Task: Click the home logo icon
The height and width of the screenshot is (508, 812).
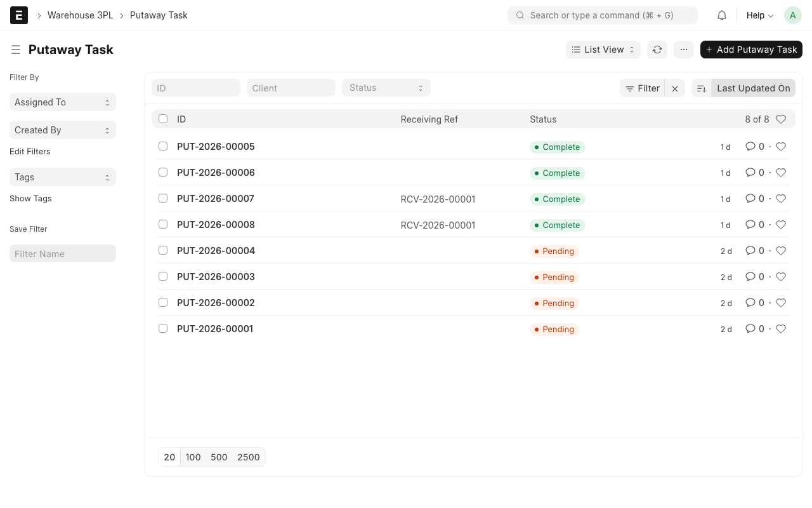Action: 19,15
